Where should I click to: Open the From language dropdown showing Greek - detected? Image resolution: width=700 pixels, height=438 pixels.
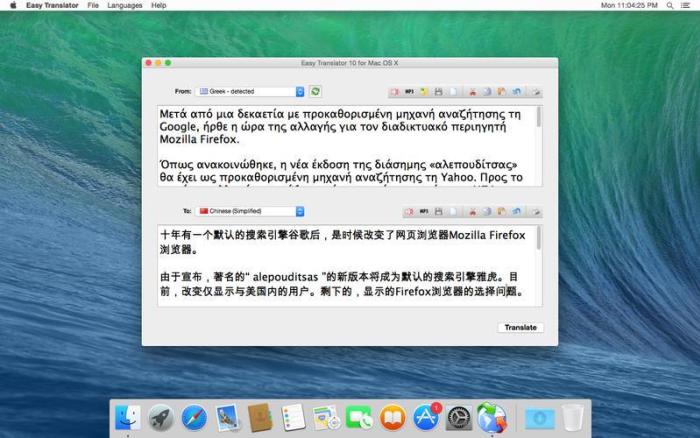pos(250,92)
